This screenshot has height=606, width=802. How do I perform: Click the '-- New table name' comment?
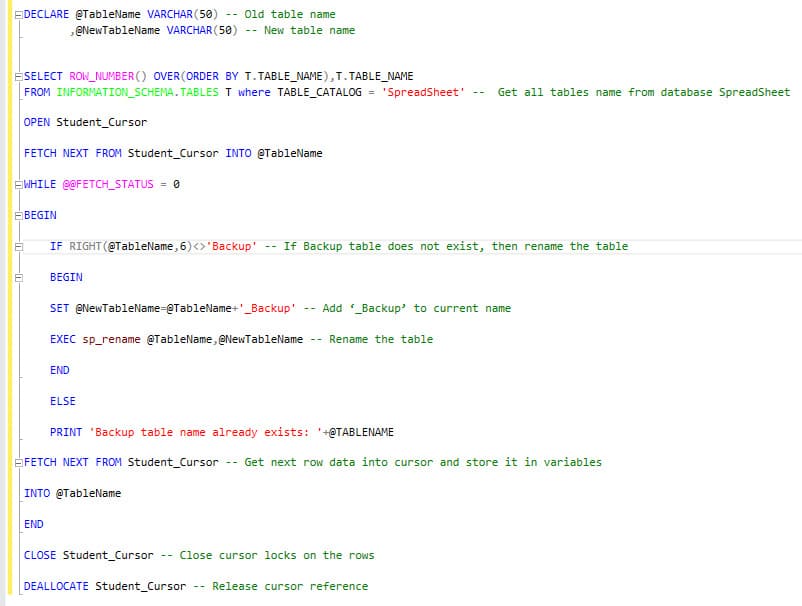tap(300, 30)
